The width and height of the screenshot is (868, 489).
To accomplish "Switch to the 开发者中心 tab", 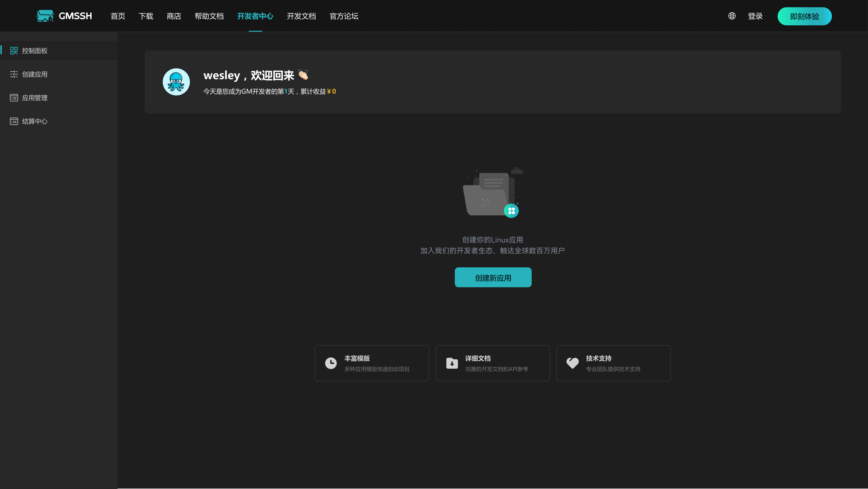I will 255,16.
